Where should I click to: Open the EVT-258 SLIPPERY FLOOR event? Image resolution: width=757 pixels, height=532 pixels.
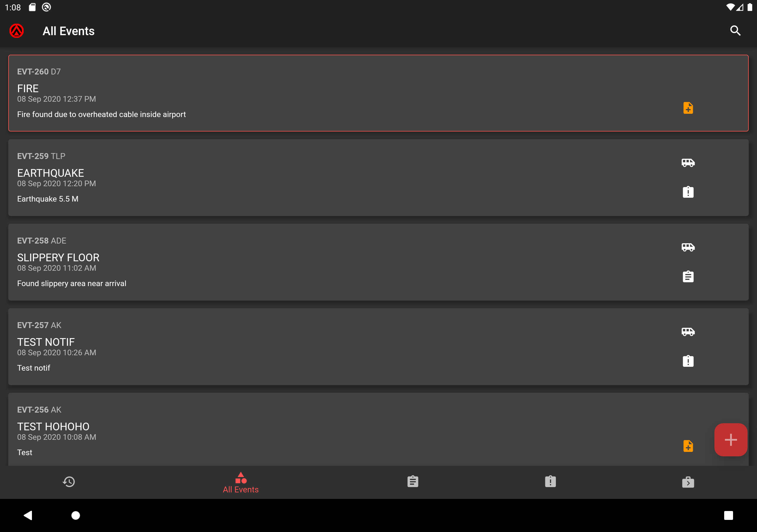click(x=378, y=262)
